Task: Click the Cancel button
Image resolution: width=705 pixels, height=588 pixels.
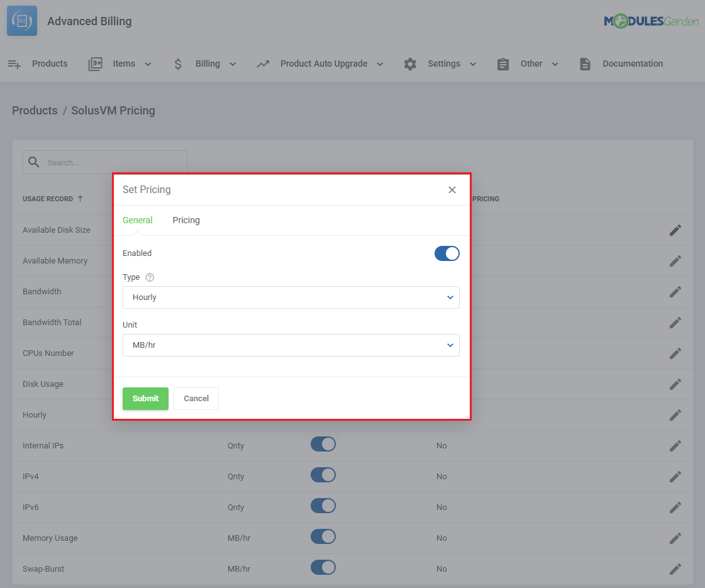Action: (196, 399)
